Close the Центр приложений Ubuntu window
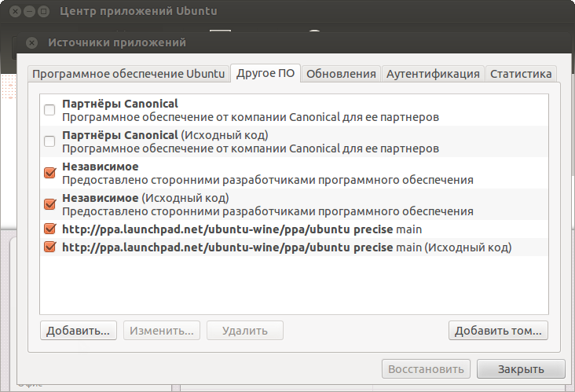Image resolution: width=575 pixels, height=392 pixels. tap(15, 12)
